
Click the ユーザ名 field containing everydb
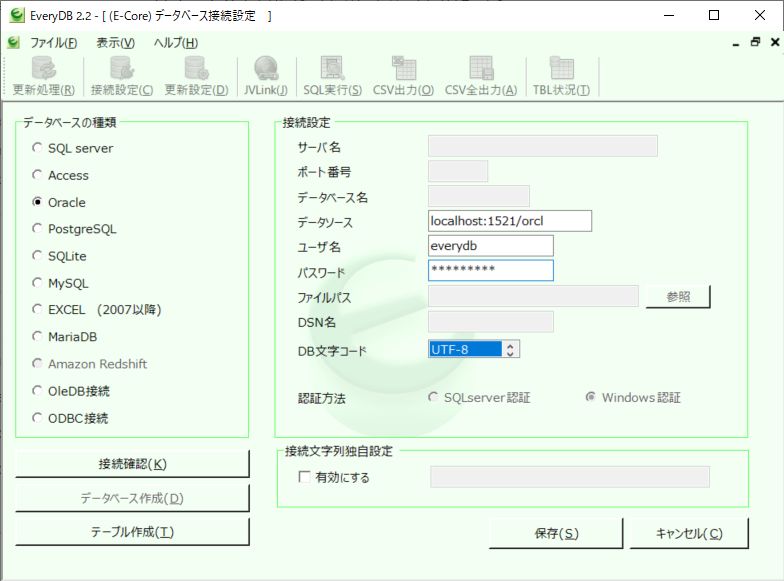tap(491, 246)
